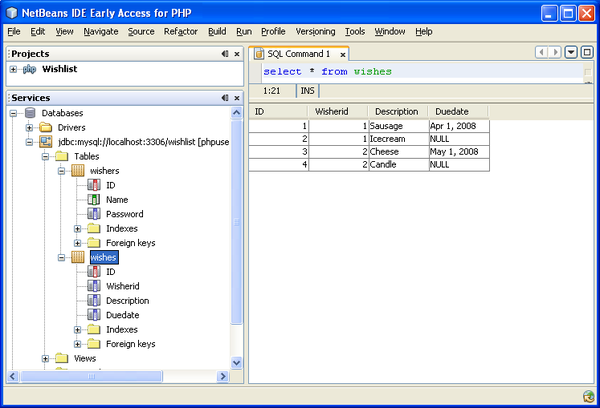Click the wishes table icon

(78, 257)
